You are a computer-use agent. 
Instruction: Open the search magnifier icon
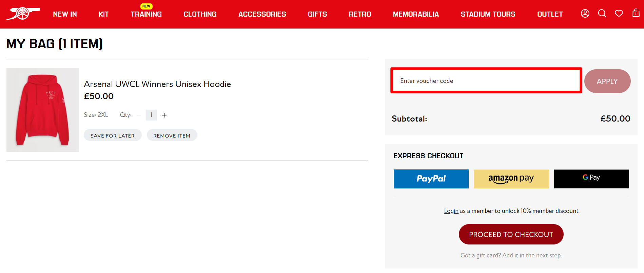602,14
